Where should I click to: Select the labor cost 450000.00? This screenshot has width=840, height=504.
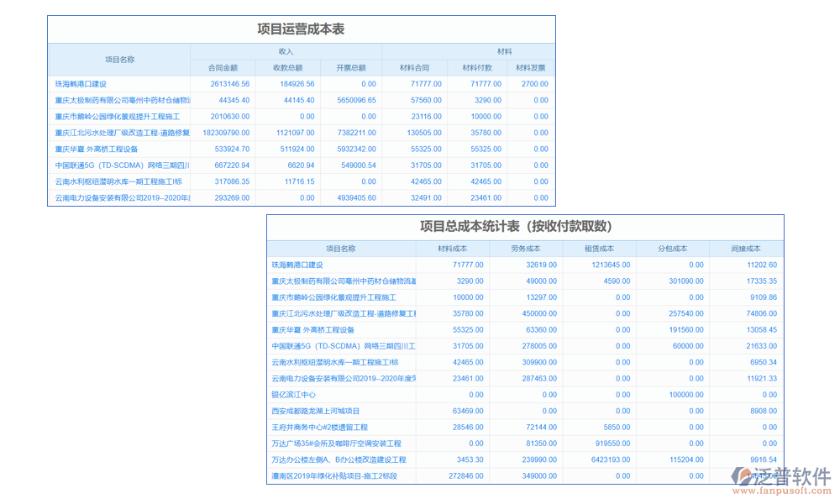[x=539, y=313]
